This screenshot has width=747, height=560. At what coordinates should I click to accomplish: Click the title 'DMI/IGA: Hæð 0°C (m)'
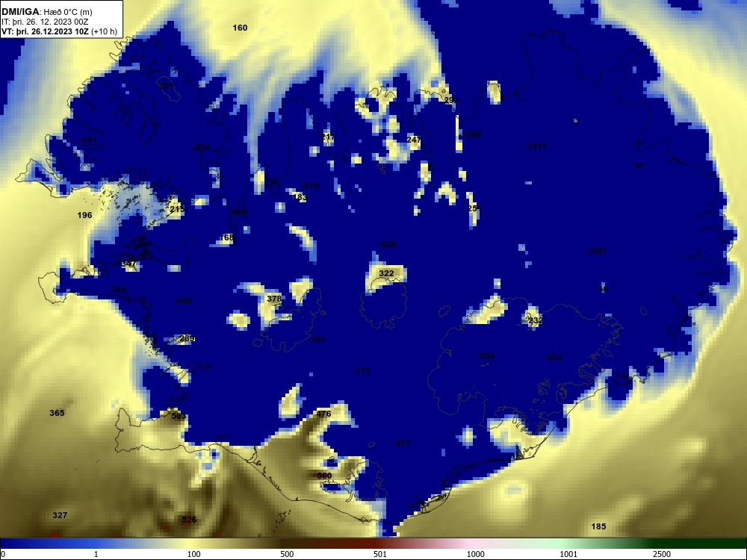46,12
